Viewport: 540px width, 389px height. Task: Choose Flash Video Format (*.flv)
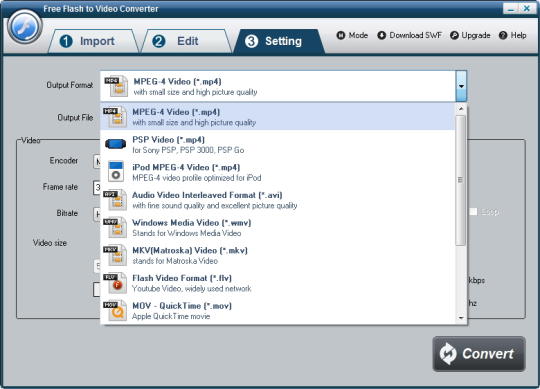tap(278, 283)
